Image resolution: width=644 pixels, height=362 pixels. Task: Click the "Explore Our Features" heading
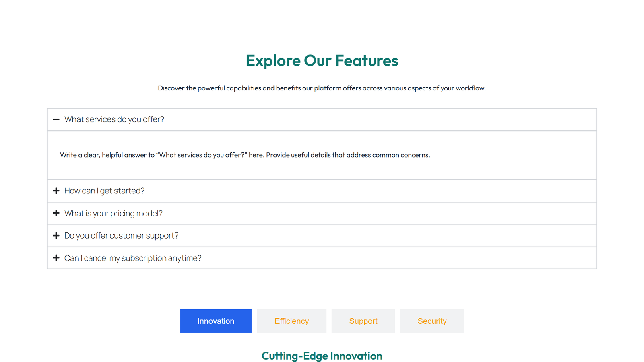coord(322,61)
